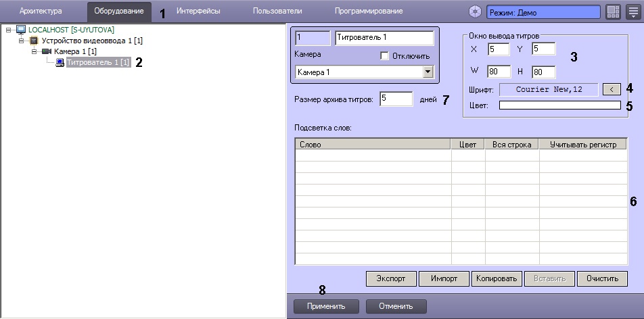Collapse the Устройство видеоввода 1 node
The width and height of the screenshot is (644, 319).
pos(21,41)
